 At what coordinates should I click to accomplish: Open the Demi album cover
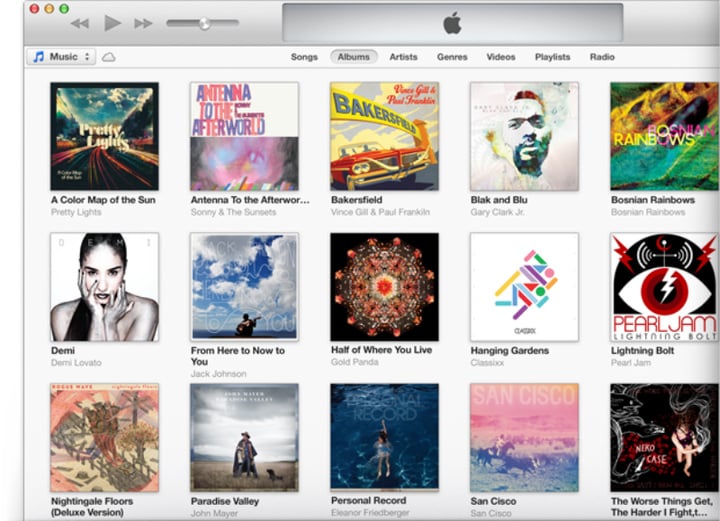coord(105,287)
